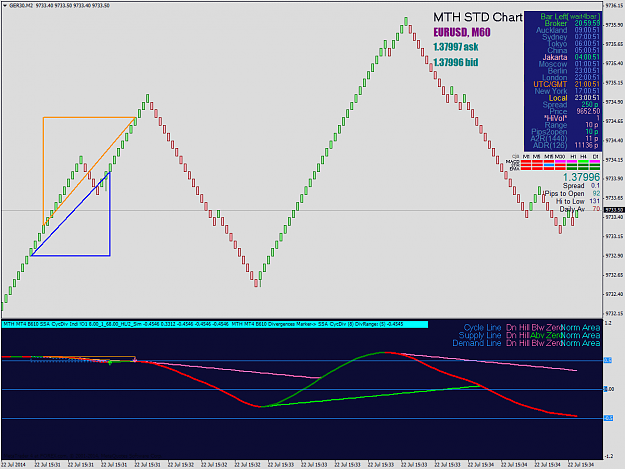The width and height of the screenshot is (625, 469).
Task: Click the Auckland time row
Action: point(568,30)
